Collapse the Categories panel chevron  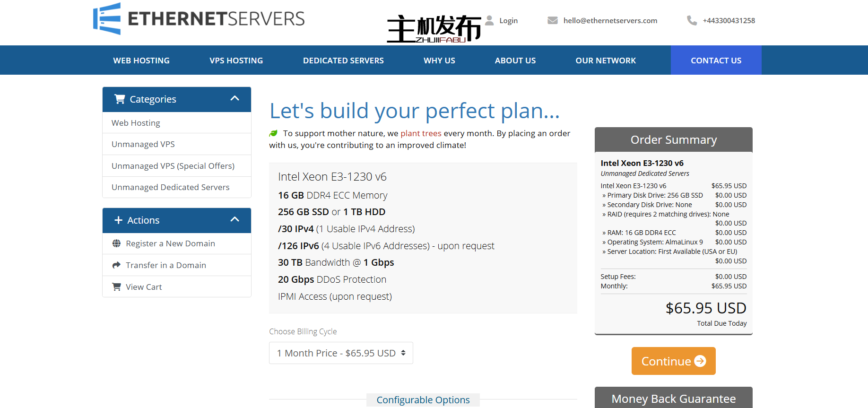(234, 99)
